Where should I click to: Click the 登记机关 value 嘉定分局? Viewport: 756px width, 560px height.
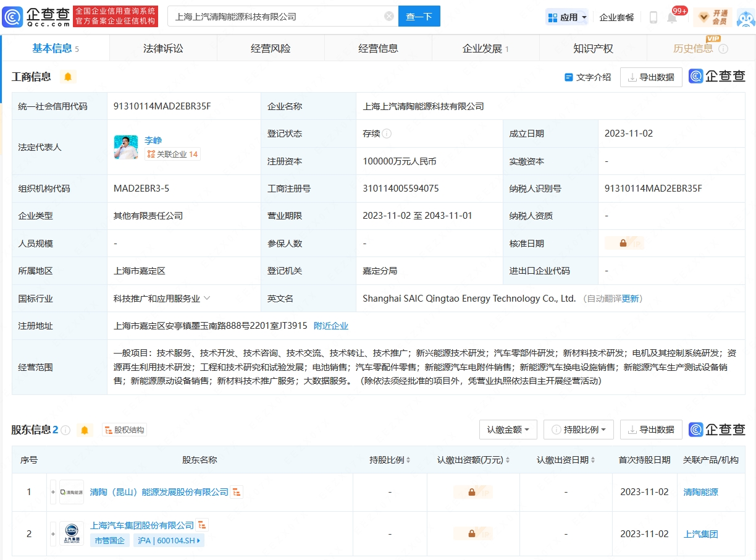click(380, 271)
